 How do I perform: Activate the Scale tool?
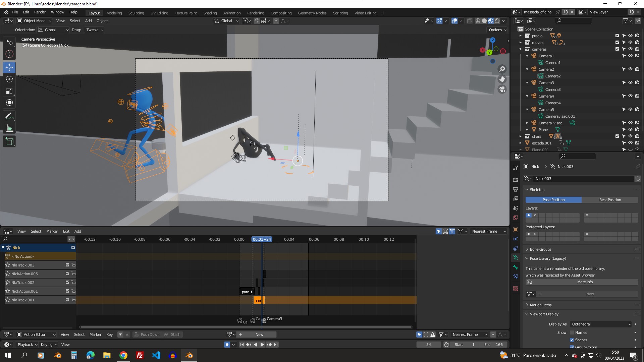9,91
